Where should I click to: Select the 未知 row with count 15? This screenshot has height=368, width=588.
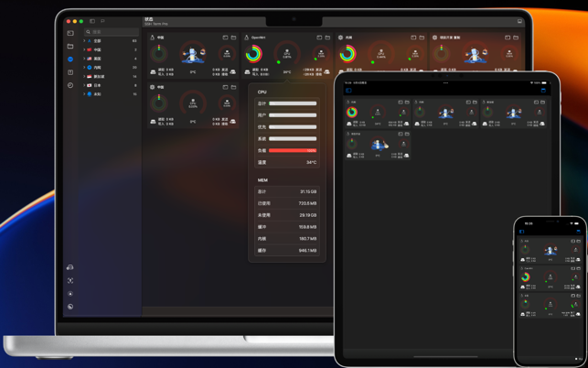(111, 94)
